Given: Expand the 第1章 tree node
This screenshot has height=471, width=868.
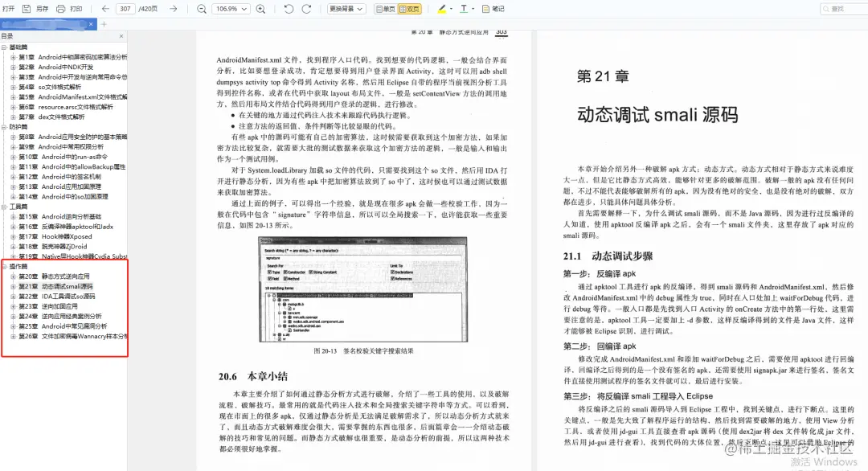Looking at the screenshot, I should (x=14, y=57).
